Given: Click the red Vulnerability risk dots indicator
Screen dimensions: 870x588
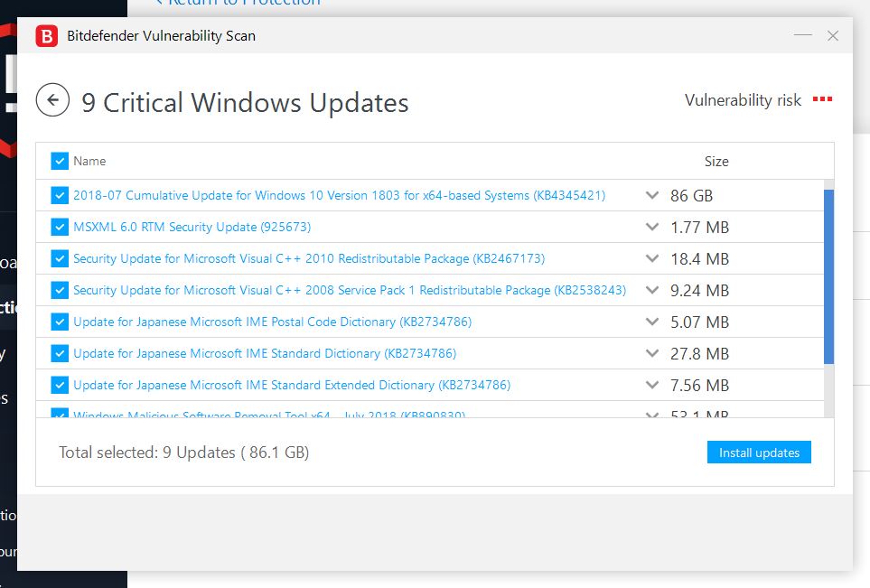Looking at the screenshot, I should (x=822, y=99).
